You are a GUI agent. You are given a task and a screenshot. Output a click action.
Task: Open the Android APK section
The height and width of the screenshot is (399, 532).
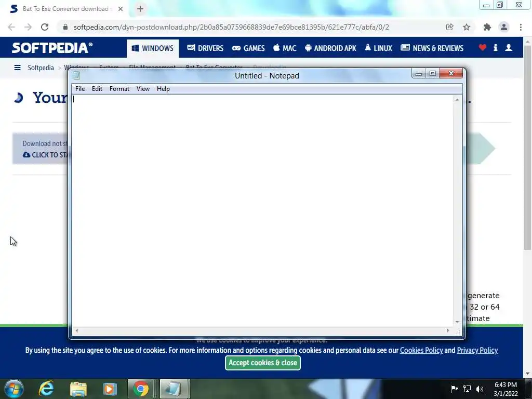point(330,48)
